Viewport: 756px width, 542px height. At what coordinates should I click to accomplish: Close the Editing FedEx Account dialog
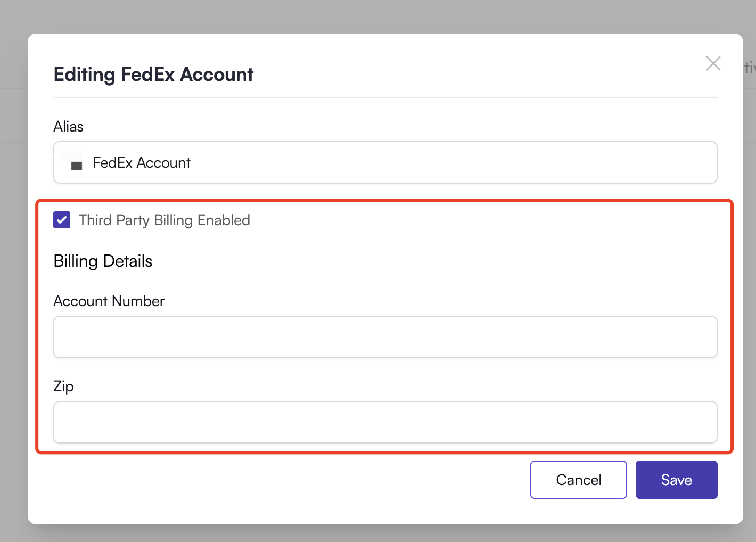tap(713, 63)
